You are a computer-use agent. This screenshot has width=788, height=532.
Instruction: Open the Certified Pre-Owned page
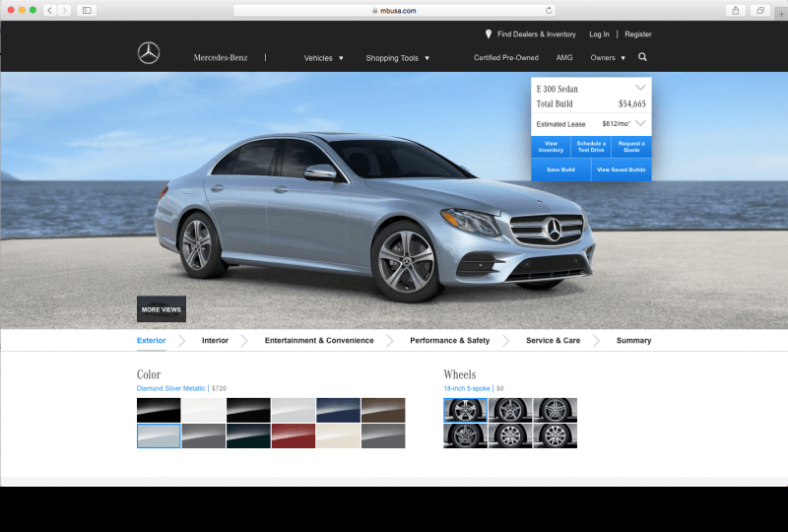pyautogui.click(x=506, y=58)
